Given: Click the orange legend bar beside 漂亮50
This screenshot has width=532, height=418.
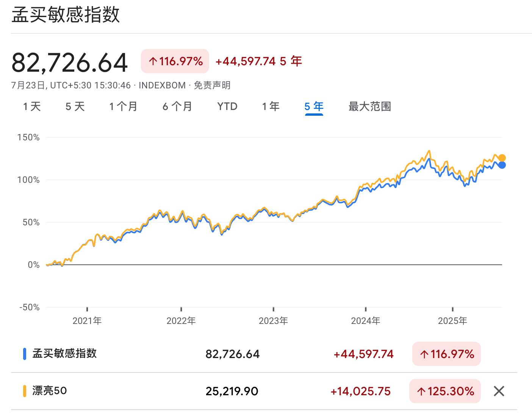Looking at the screenshot, I should (x=25, y=391).
